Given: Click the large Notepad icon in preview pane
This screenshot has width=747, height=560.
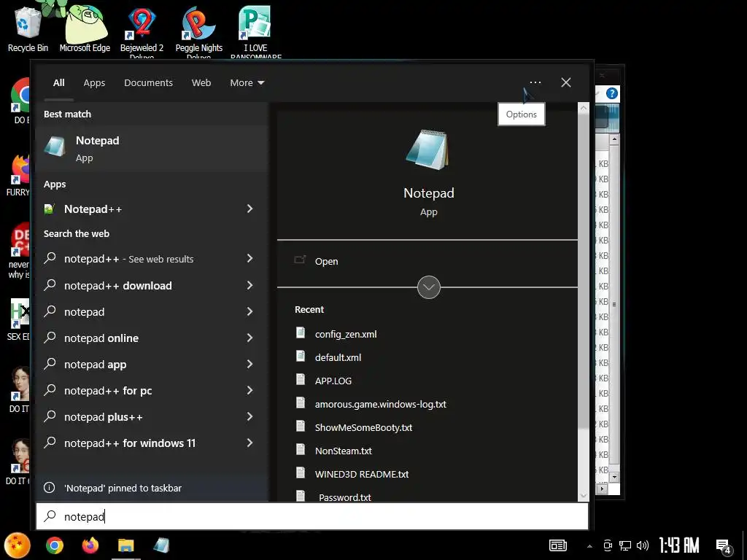Looking at the screenshot, I should (427, 149).
